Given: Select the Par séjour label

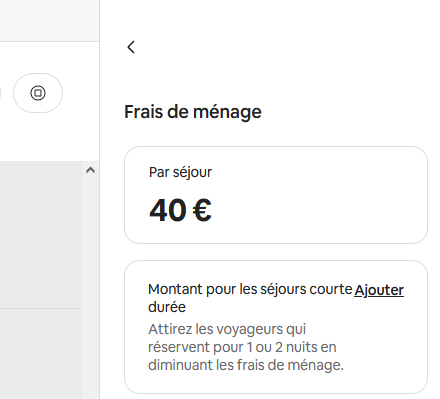Looking at the screenshot, I should point(180,172).
